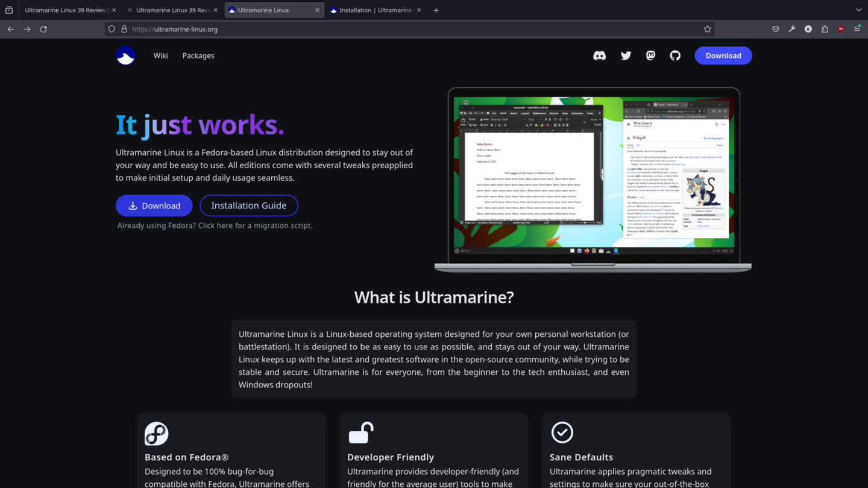Close the Installation | Ultramarine tab

(419, 10)
